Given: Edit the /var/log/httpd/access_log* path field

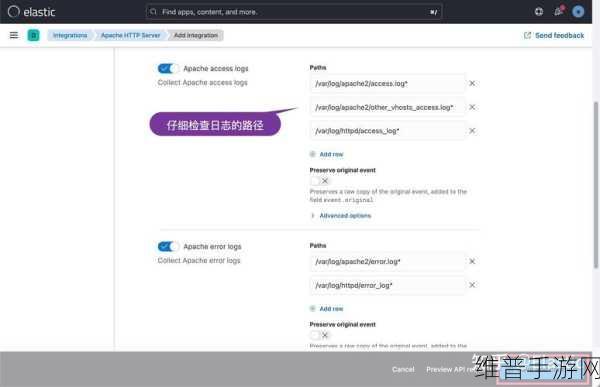Looking at the screenshot, I should pos(387,131).
